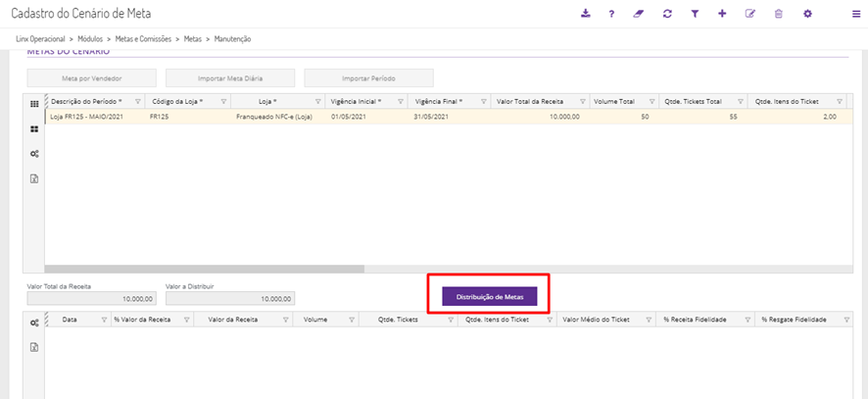The height and width of the screenshot is (399, 868).
Task: Click the Meta por Vendedor button
Action: coord(92,78)
